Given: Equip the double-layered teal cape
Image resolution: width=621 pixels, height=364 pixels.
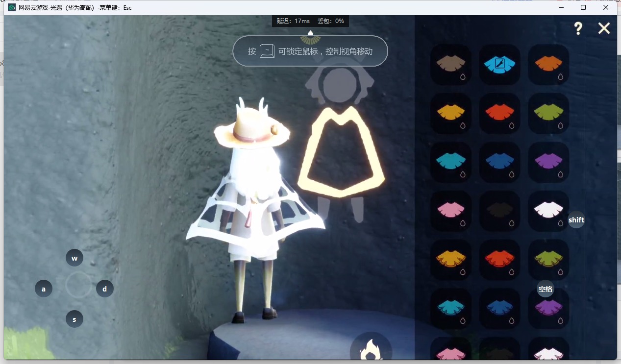Looking at the screenshot, I should [451, 308].
